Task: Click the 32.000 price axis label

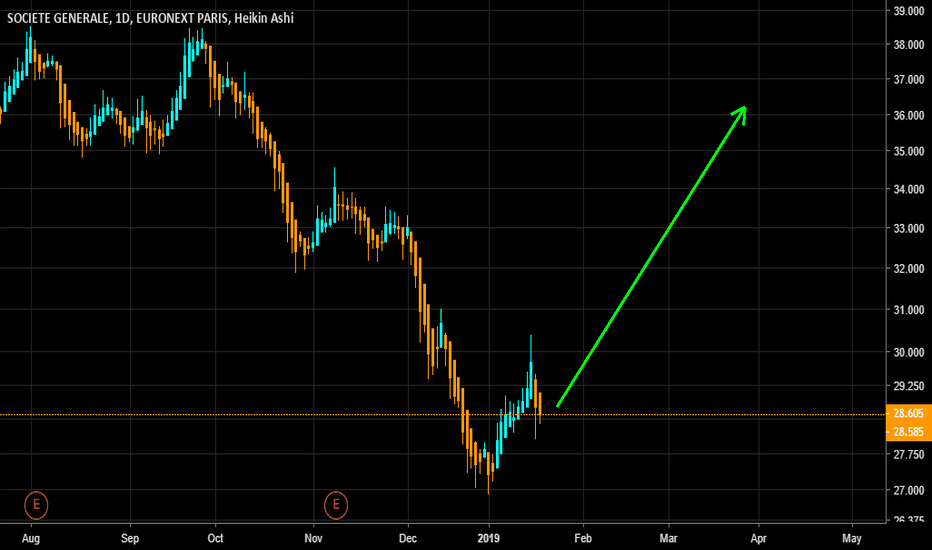Action: [909, 269]
